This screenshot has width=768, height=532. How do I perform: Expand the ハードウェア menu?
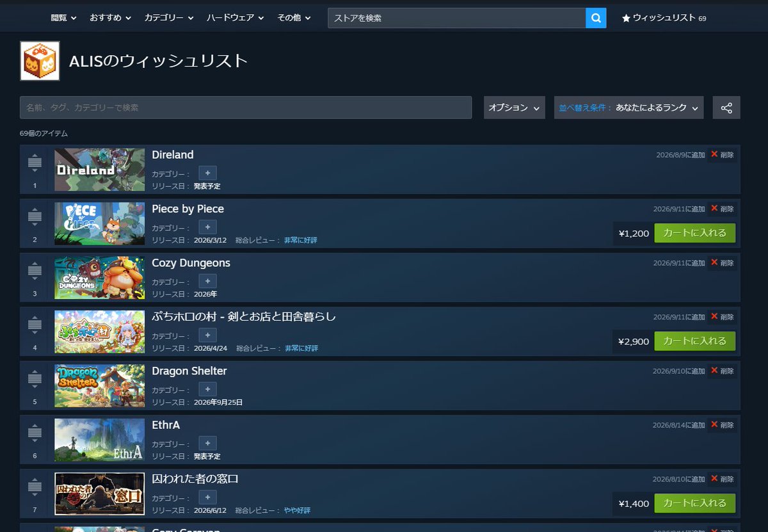click(236, 18)
